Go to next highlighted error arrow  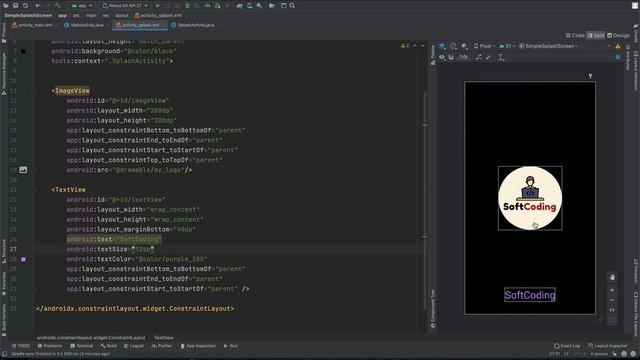coord(422,46)
